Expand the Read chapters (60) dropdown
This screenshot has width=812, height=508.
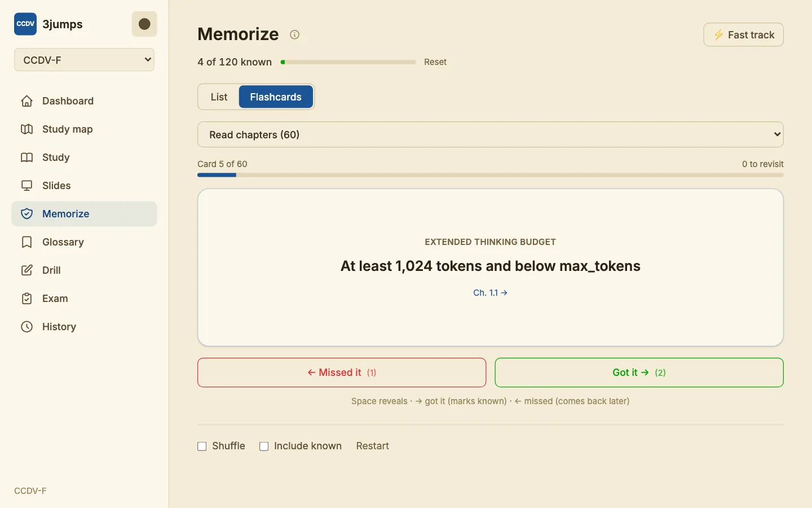tap(491, 135)
